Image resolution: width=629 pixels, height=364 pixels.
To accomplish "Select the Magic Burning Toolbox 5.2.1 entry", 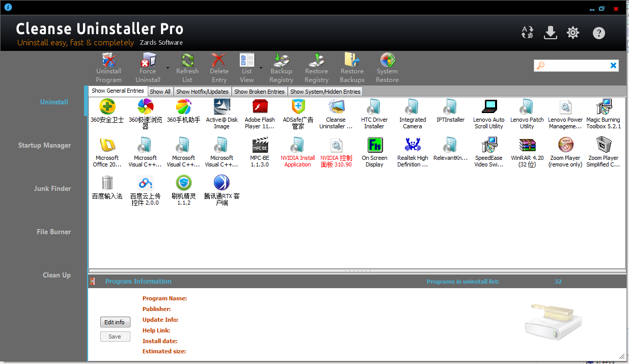I will tap(604, 114).
